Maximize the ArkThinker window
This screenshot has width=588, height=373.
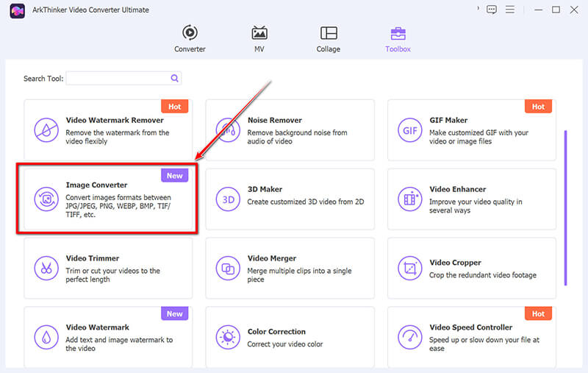556,10
